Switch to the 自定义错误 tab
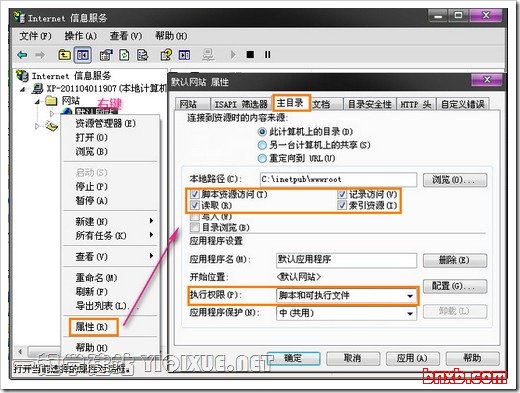 [463, 104]
